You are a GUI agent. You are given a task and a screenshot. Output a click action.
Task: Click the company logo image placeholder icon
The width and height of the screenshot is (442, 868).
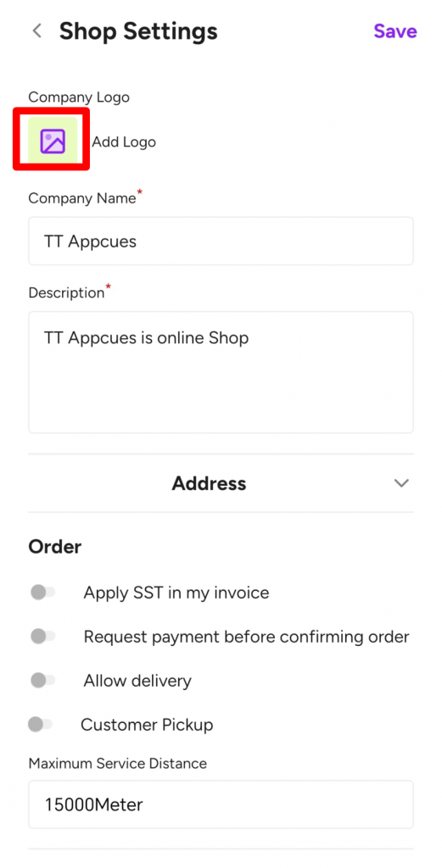pyautogui.click(x=53, y=142)
